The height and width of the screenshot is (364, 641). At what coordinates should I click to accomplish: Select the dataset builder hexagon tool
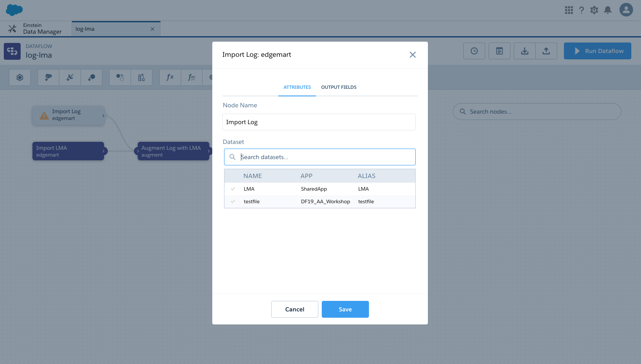tap(20, 77)
